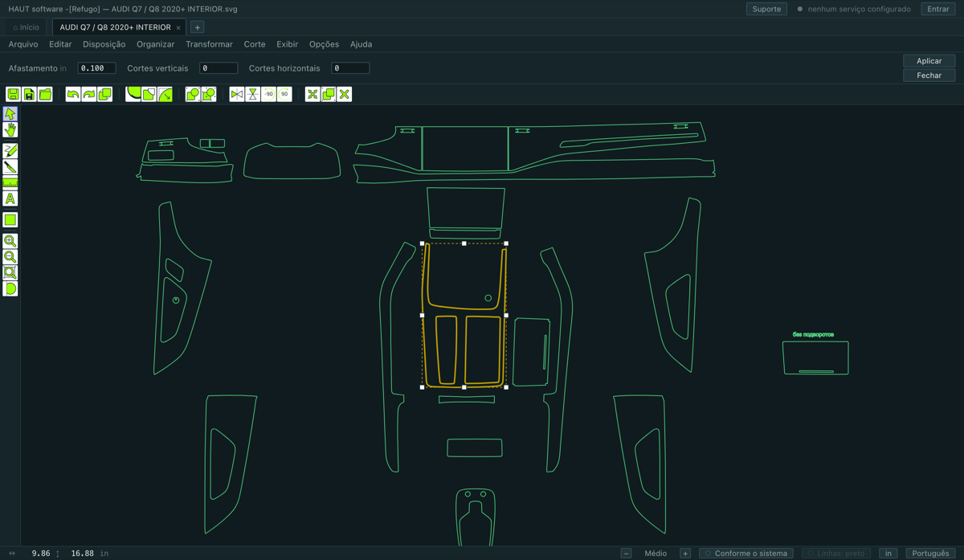This screenshot has width=964, height=560.
Task: Activate the text tool
Action: click(x=10, y=199)
